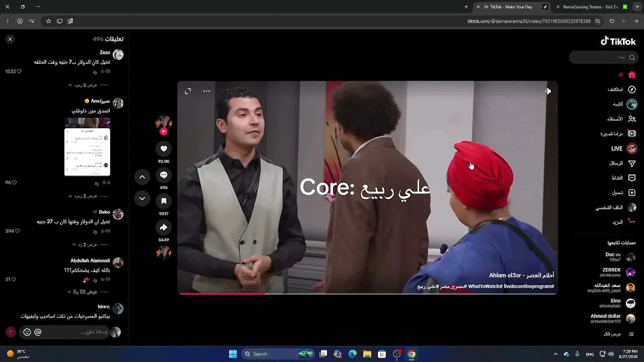This screenshot has width=644, height=362.
Task: Share the video with the arrow icon
Action: [x=164, y=227]
